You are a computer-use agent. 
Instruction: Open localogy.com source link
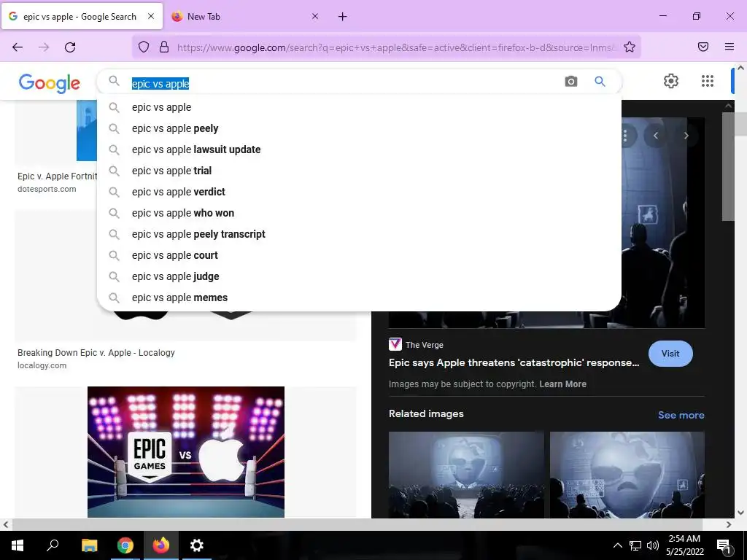(42, 366)
